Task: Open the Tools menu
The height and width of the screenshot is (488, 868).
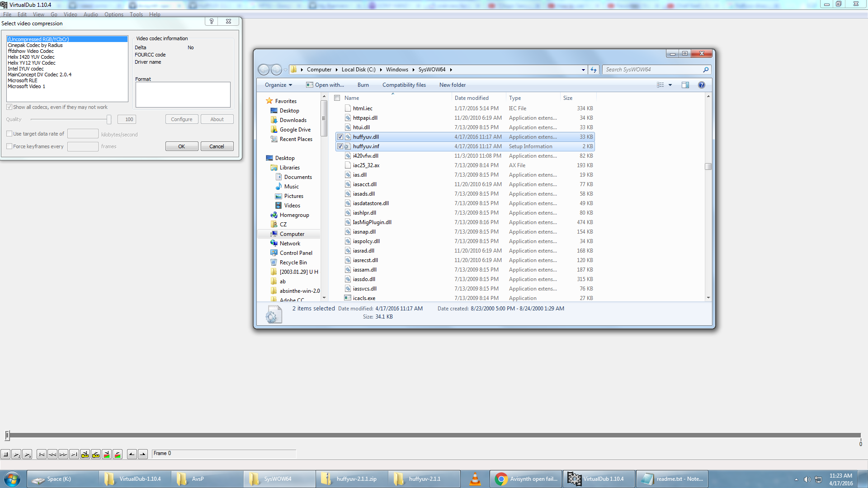Action: [x=136, y=14]
